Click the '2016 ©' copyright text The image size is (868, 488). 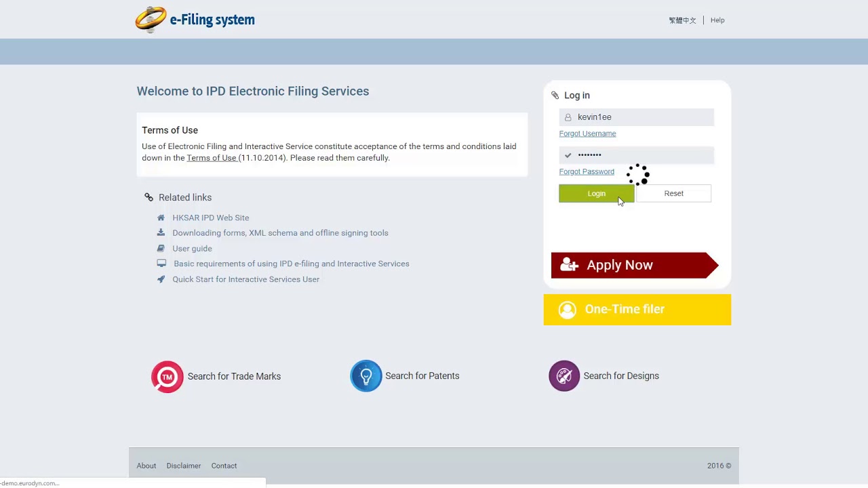pos(719,466)
